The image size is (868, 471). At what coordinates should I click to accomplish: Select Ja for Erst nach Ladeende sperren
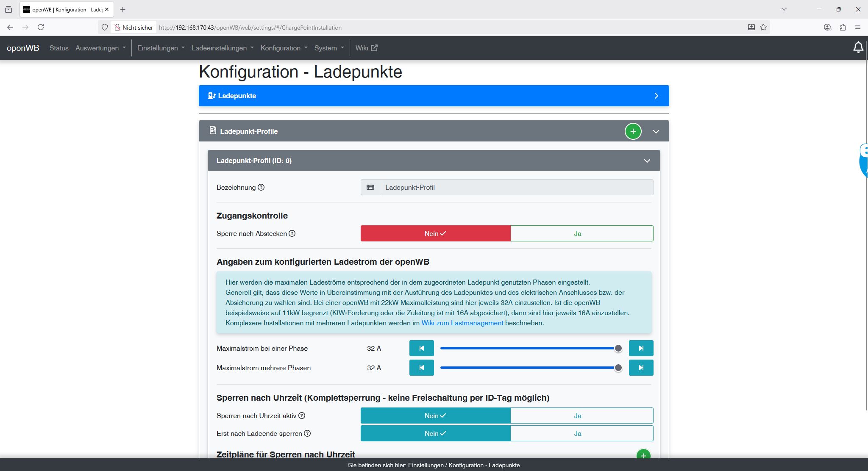point(581,433)
